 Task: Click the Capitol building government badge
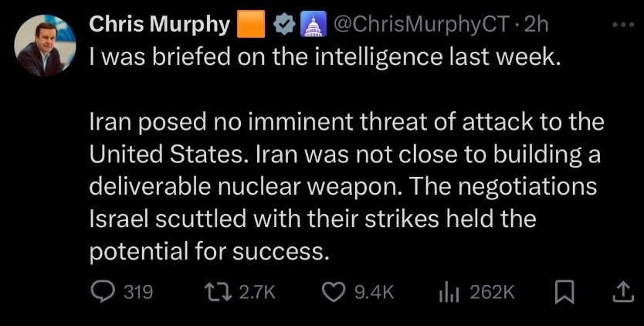[314, 26]
